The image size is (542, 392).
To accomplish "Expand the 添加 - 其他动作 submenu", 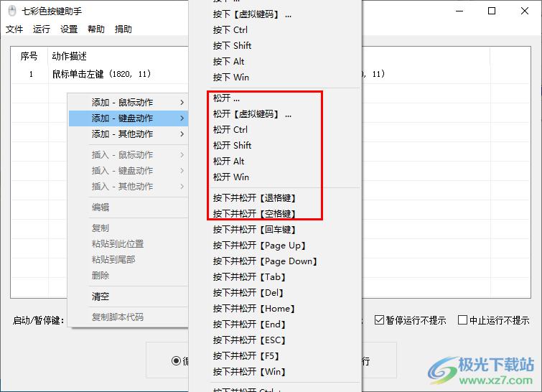I will click(x=127, y=134).
